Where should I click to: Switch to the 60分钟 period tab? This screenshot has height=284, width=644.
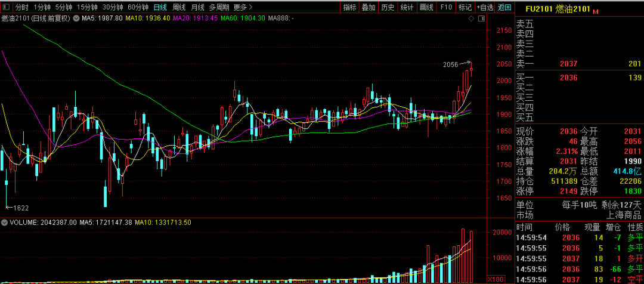[x=138, y=7]
